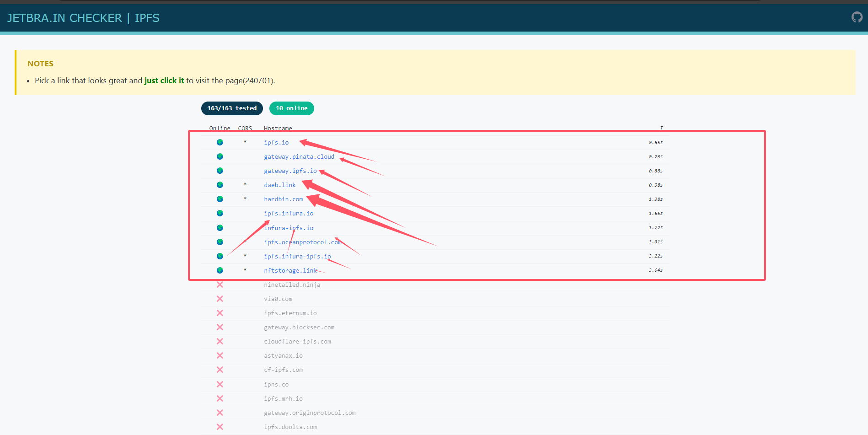Visit ipfs.oceanprotocol.com link

click(x=303, y=242)
